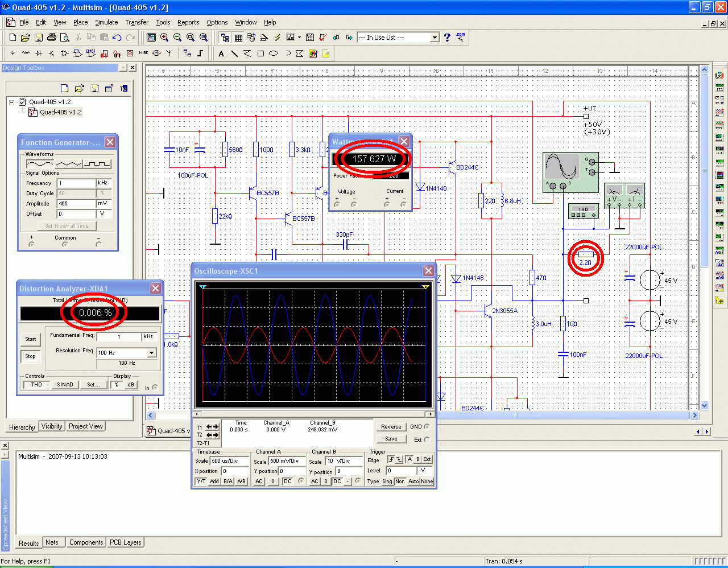Click the Zoom In magnifier icon
728x568 pixels.
click(164, 38)
